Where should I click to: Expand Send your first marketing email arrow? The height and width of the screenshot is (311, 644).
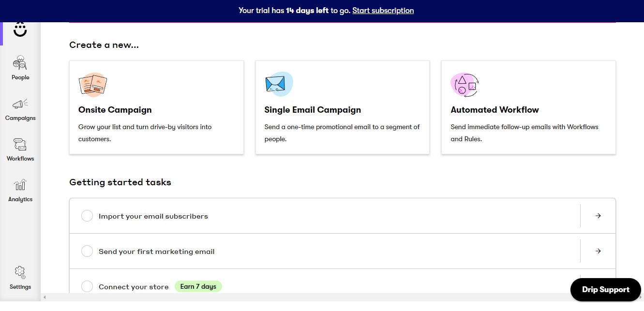598,251
